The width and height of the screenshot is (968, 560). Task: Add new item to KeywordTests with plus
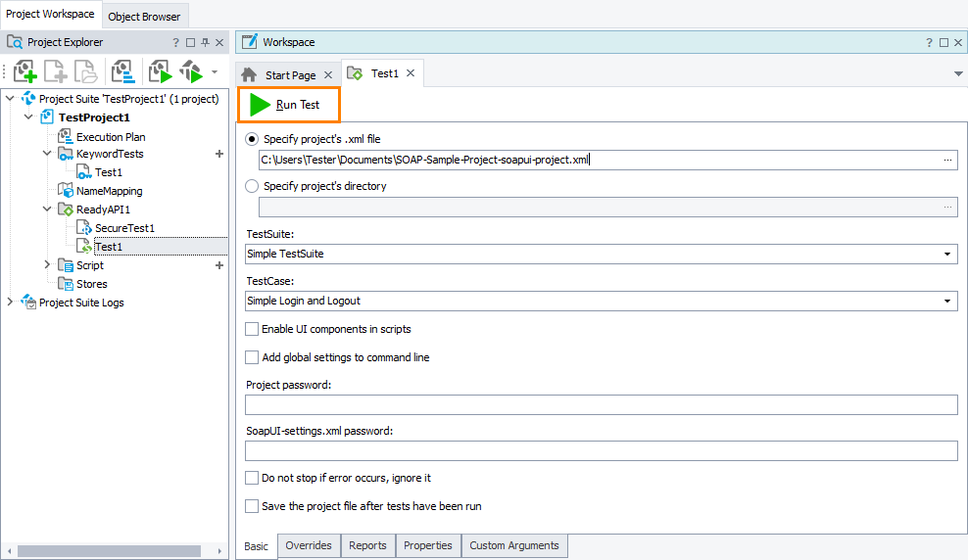click(218, 154)
